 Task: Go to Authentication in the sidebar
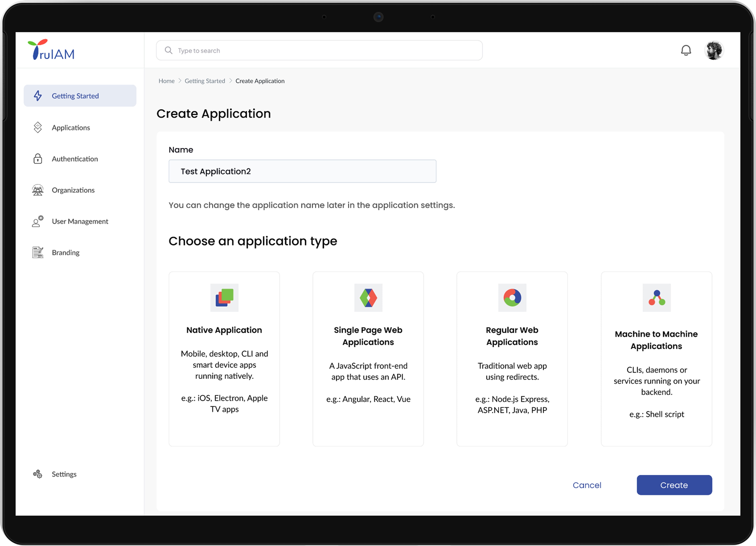[75, 159]
